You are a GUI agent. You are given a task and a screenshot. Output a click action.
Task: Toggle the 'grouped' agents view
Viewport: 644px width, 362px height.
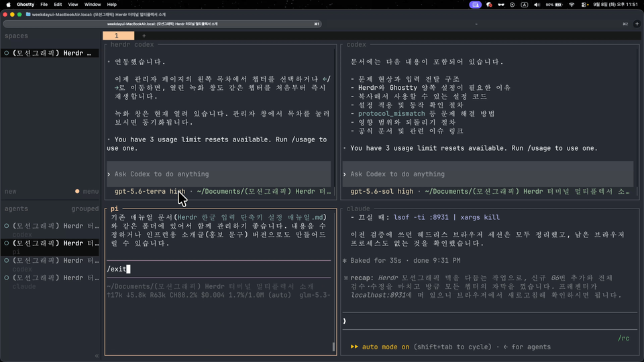(85, 208)
